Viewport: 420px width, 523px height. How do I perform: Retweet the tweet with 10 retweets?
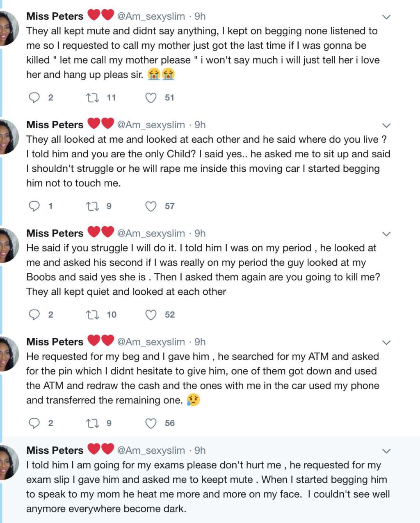click(x=92, y=315)
